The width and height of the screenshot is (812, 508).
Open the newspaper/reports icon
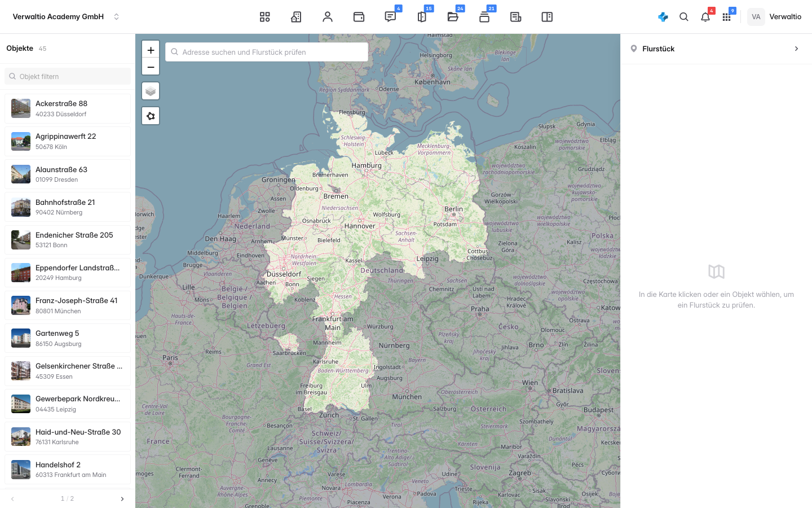[515, 17]
